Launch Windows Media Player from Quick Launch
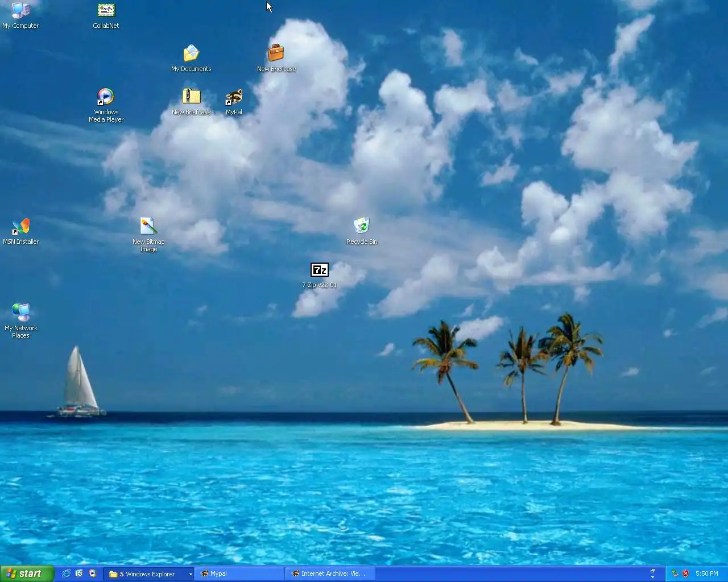The image size is (728, 582). [92, 573]
